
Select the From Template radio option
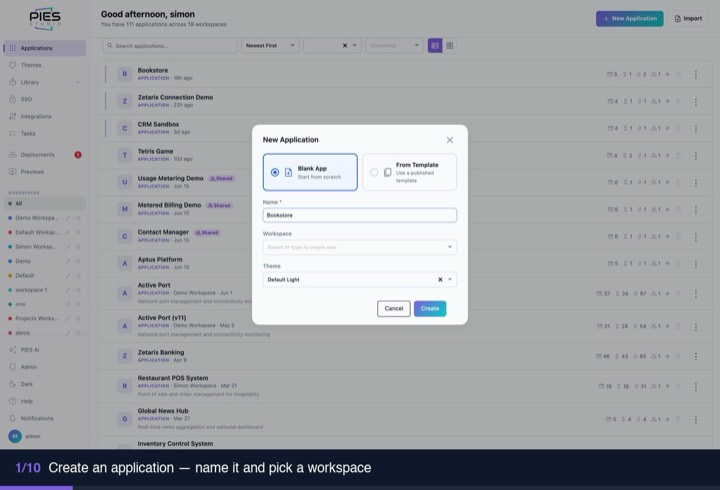point(410,172)
